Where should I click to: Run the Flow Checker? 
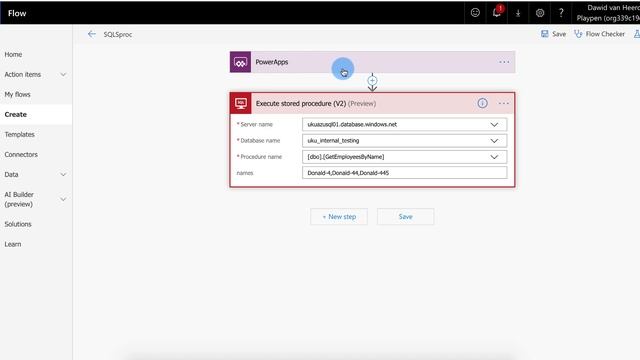600,34
